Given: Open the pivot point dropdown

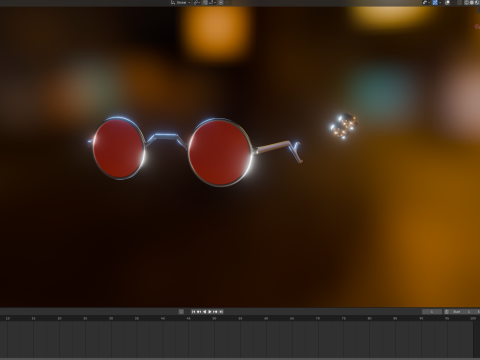Looking at the screenshot, I should (x=197, y=2).
